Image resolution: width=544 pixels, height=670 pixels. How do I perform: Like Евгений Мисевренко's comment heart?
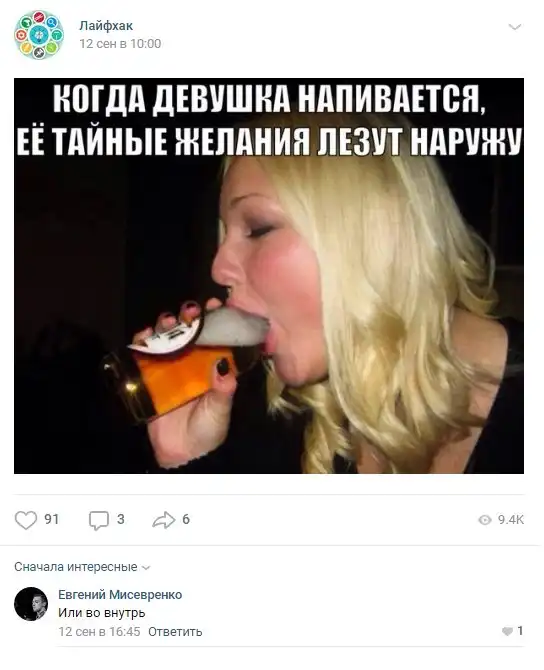[507, 632]
